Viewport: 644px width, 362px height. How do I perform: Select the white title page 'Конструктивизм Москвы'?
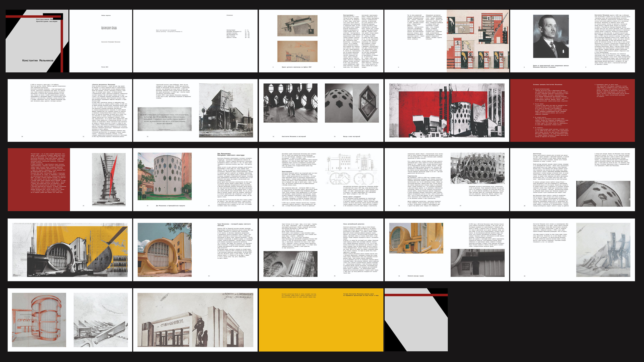point(100,41)
